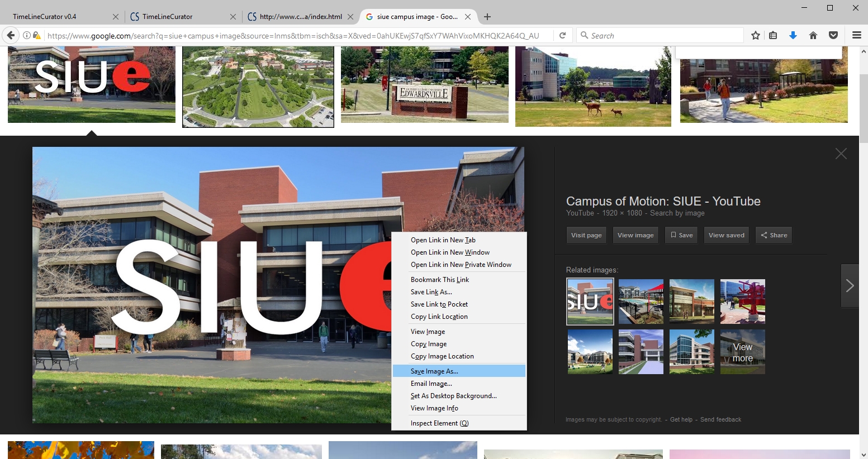Open the Firefox hamburger menu
This screenshot has height=459, width=868.
(x=856, y=35)
